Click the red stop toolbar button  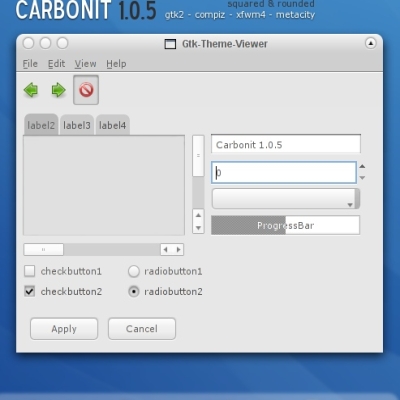click(x=86, y=90)
